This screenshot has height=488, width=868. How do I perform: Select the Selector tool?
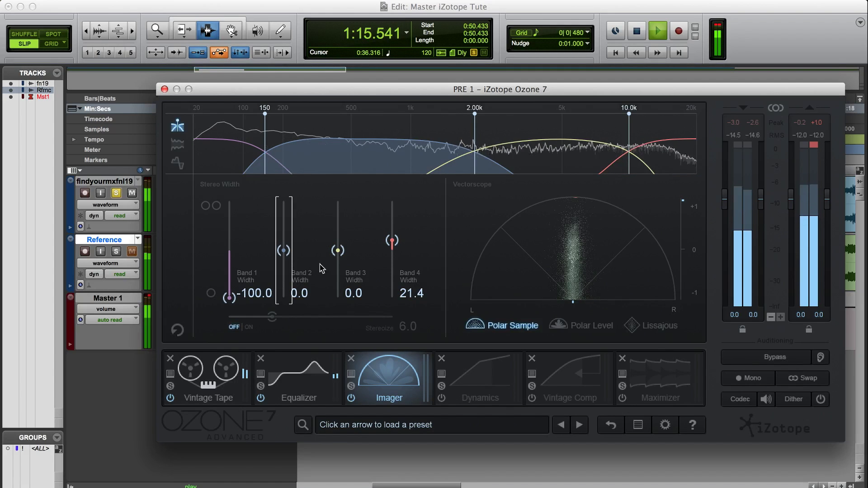click(208, 30)
